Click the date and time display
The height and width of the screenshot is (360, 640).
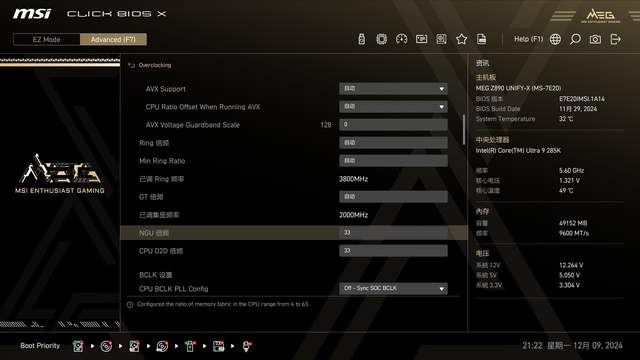(x=572, y=346)
